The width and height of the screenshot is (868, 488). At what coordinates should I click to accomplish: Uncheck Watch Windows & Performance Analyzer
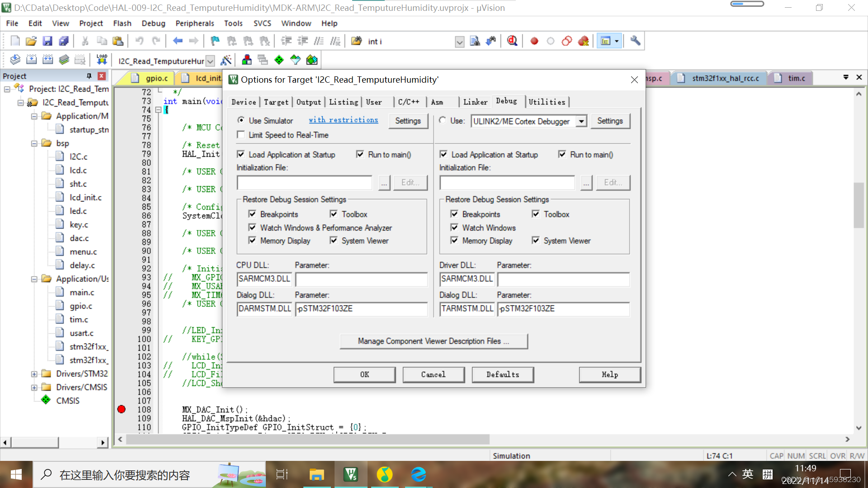[x=252, y=228]
